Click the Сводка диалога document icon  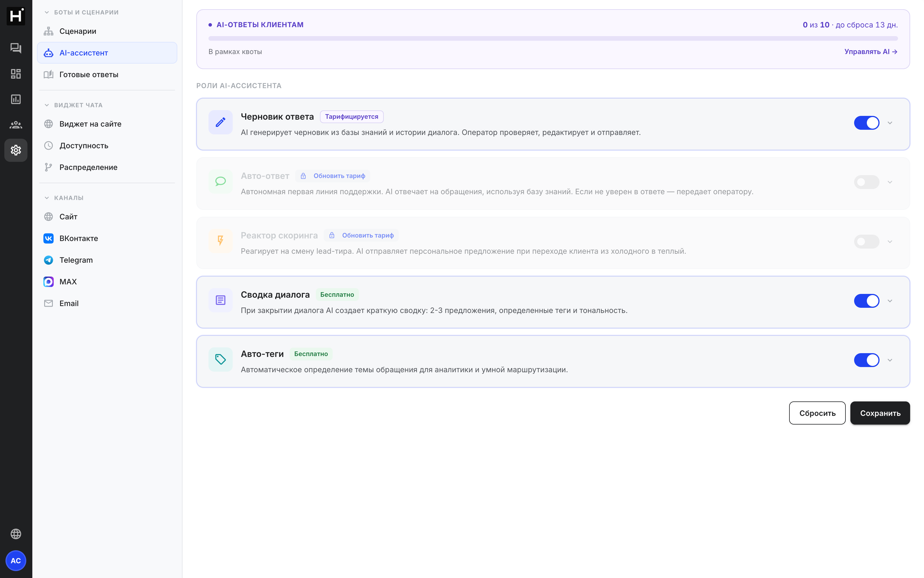220,301
